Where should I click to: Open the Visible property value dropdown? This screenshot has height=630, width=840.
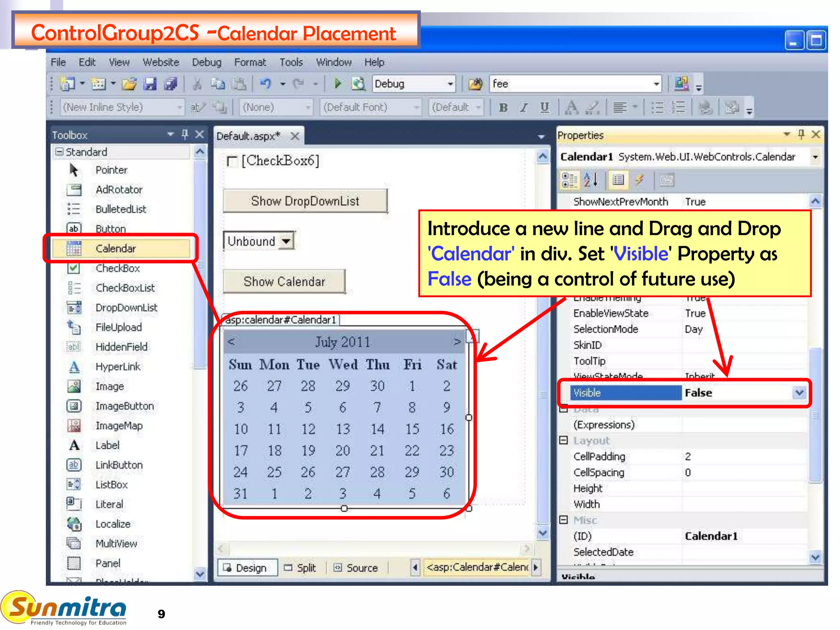(799, 393)
